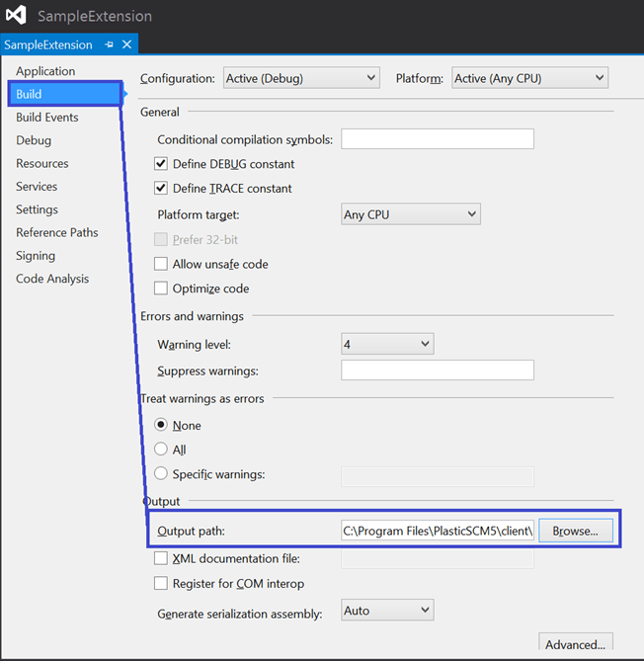The image size is (644, 661).
Task: Enable XML documentation file checkbox
Action: 161,558
